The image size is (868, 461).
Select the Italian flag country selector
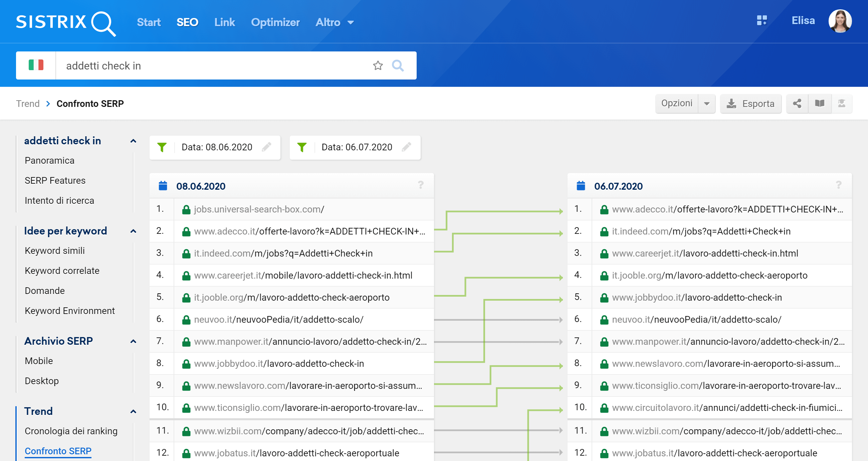(x=36, y=65)
